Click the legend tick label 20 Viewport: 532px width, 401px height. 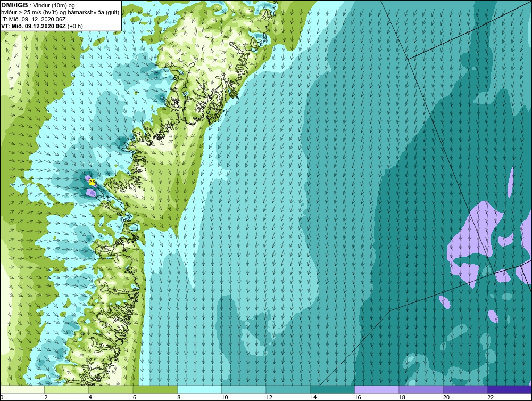(446, 397)
